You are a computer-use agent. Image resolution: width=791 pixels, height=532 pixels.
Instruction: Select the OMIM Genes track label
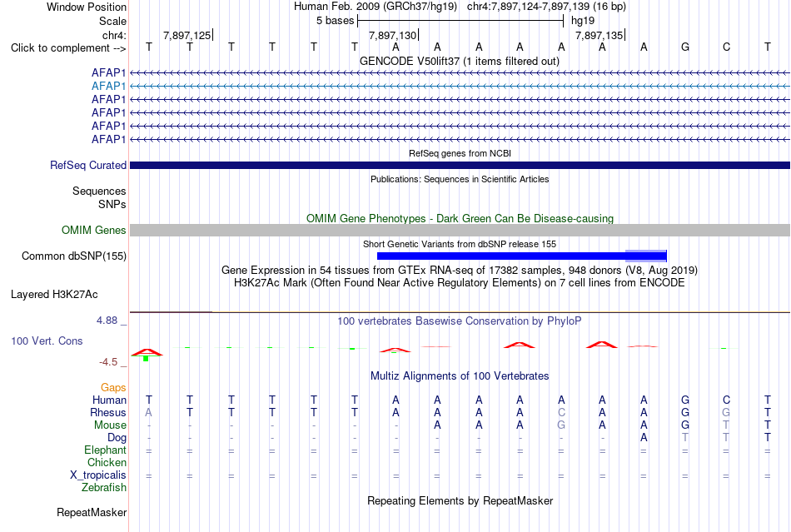pos(93,231)
